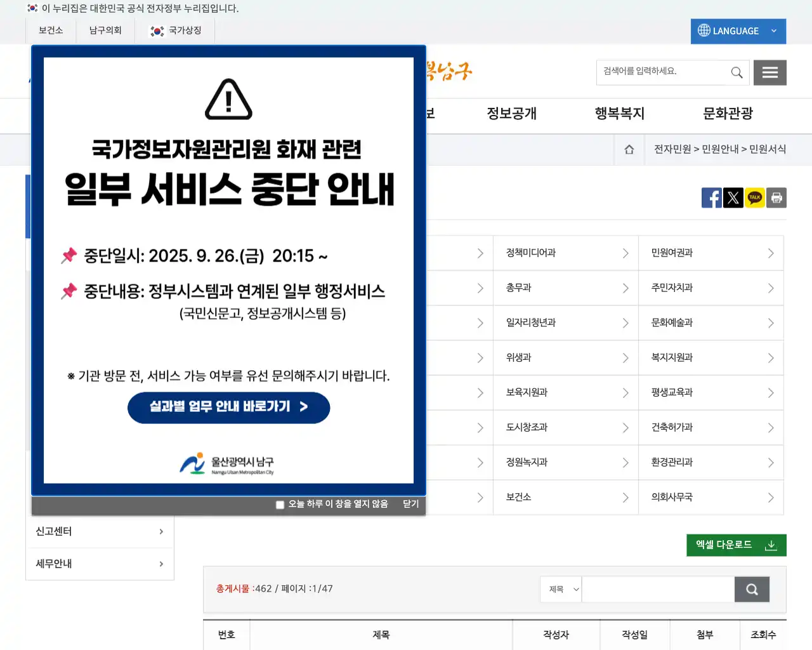Select 위생과 department
The height and width of the screenshot is (650, 812).
pyautogui.click(x=566, y=357)
